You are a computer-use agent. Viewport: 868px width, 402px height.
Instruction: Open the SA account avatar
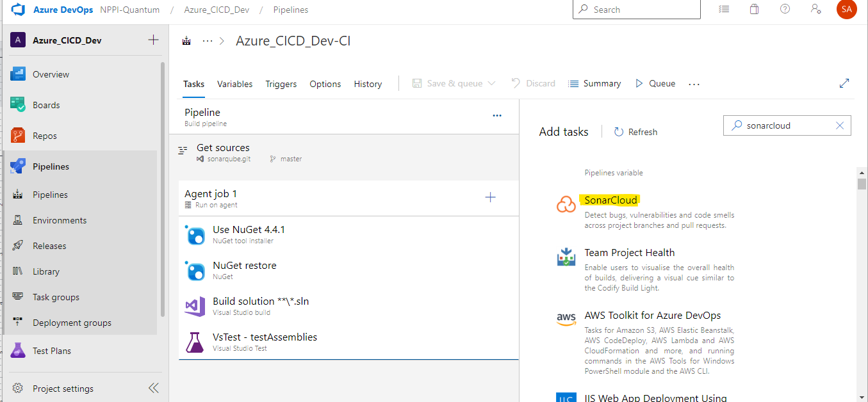846,10
